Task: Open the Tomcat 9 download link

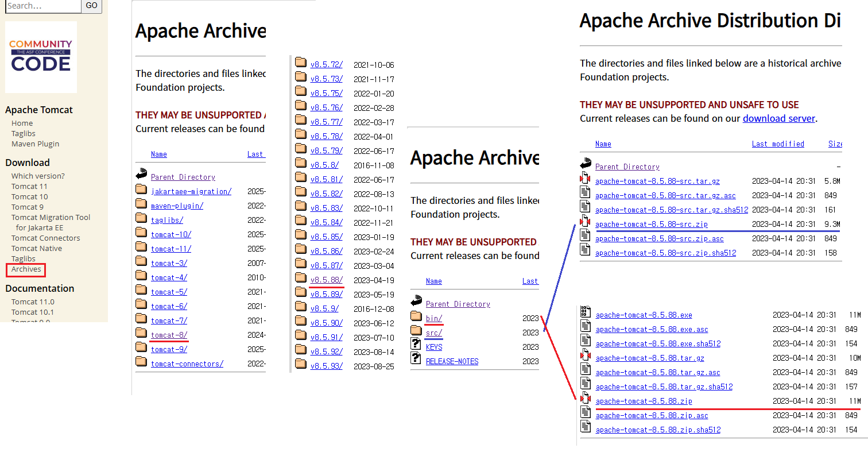Action: [x=28, y=207]
